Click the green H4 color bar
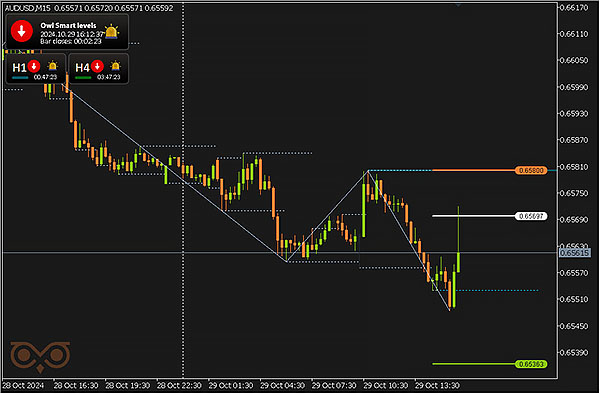 click(x=83, y=78)
